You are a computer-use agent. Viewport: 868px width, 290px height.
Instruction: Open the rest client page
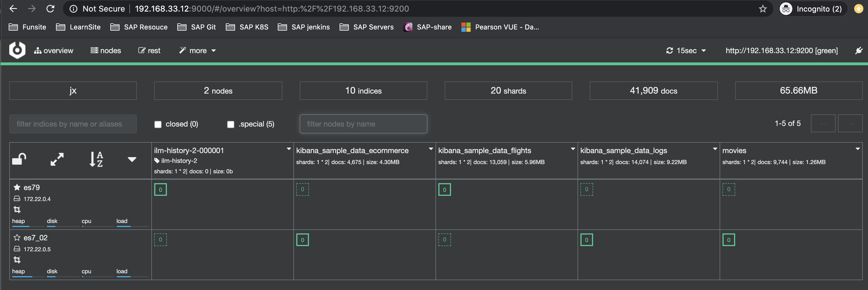149,51
